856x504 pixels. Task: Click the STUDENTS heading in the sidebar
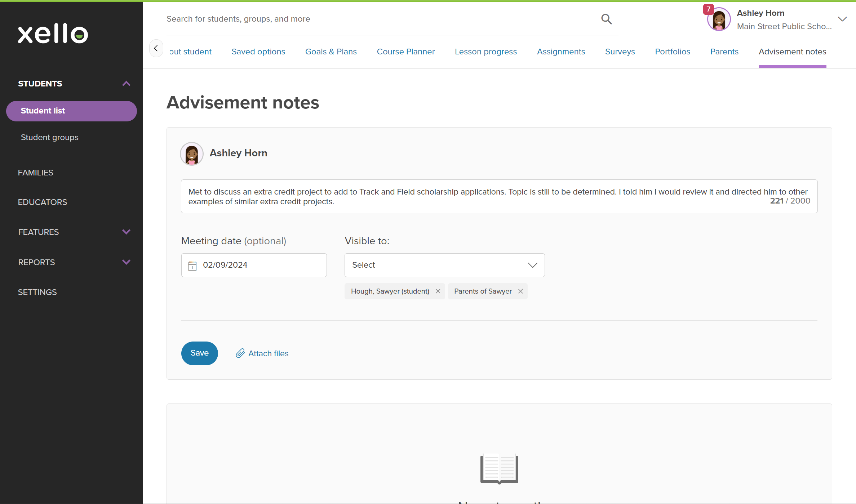[40, 84]
